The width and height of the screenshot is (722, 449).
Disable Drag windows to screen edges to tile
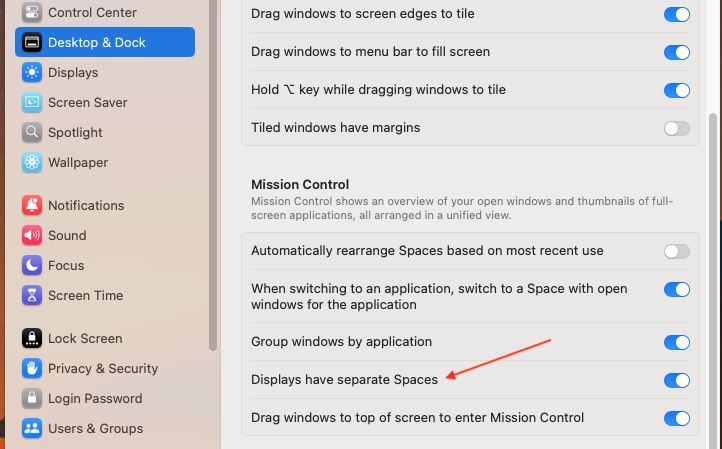pos(676,14)
